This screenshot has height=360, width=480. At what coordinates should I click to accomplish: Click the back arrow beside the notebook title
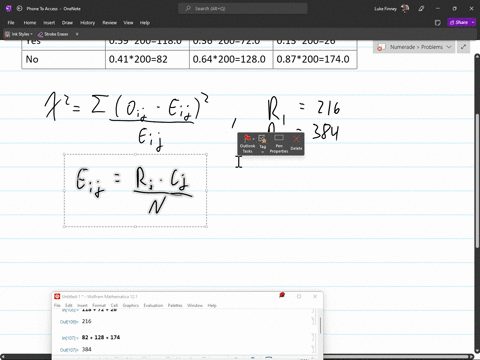(x=20, y=9)
